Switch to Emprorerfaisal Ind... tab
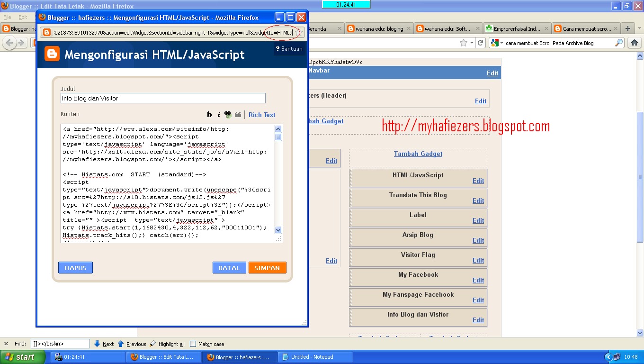Viewport: 644px width, 364px height. pyautogui.click(x=517, y=28)
